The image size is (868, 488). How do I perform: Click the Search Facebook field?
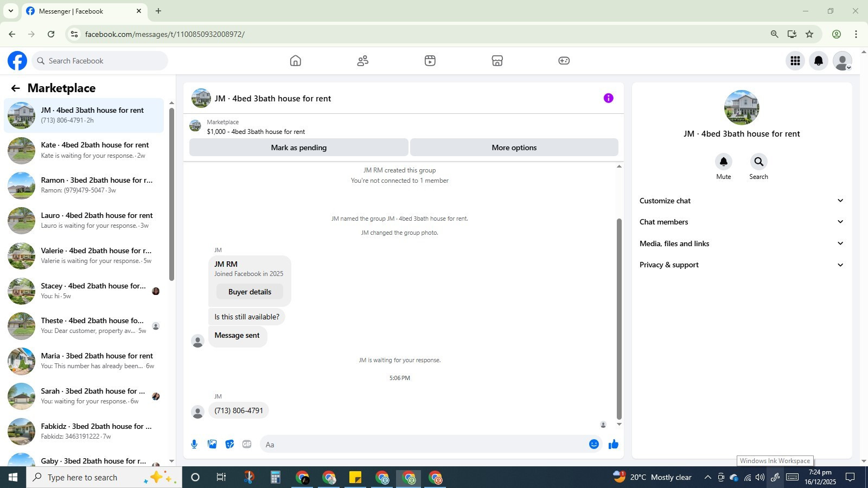(x=100, y=61)
